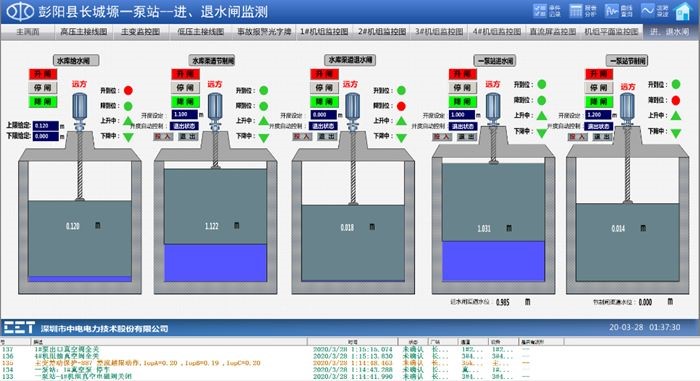The width and height of the screenshot is (700, 381).
Task: Click 升到位 green indicator of 水库渠道节制闸
Action: (264, 91)
